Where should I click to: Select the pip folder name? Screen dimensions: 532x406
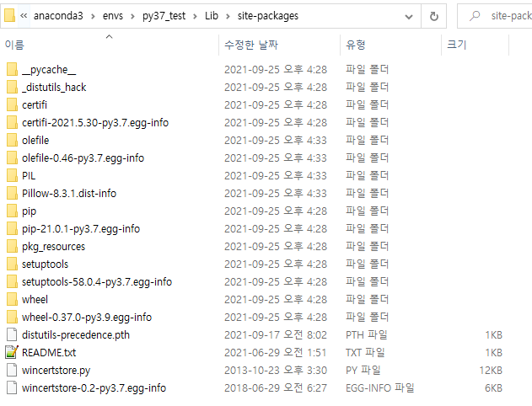point(29,211)
